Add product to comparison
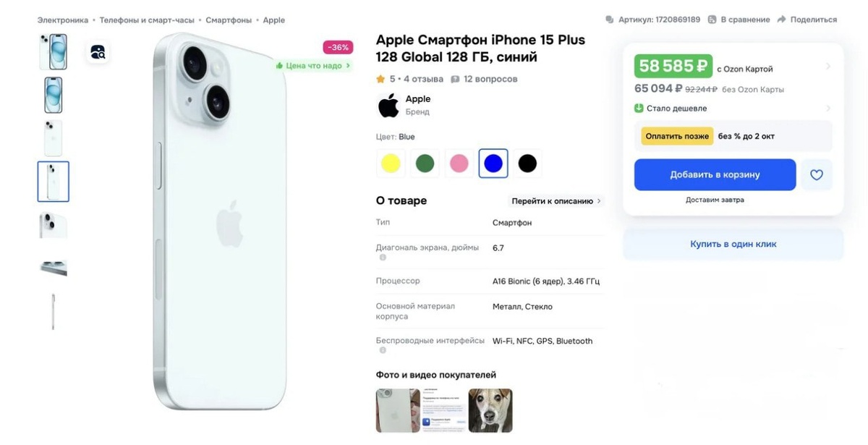Screen dimensions: 868x445 click(x=738, y=20)
